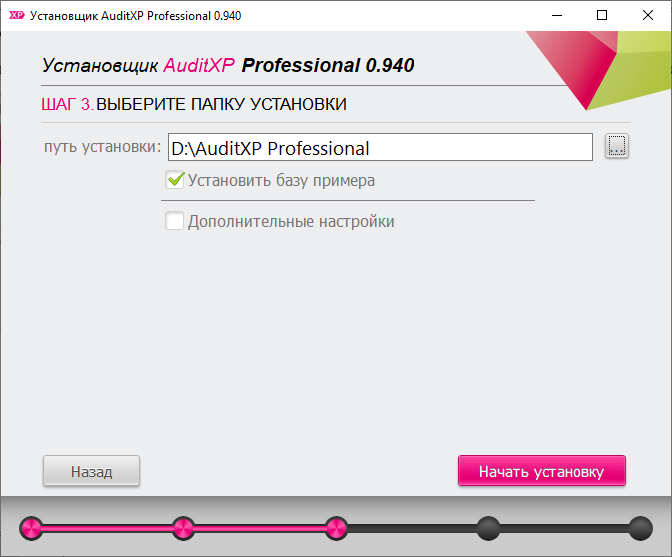
Task: Maximize the installer window
Action: pyautogui.click(x=602, y=15)
